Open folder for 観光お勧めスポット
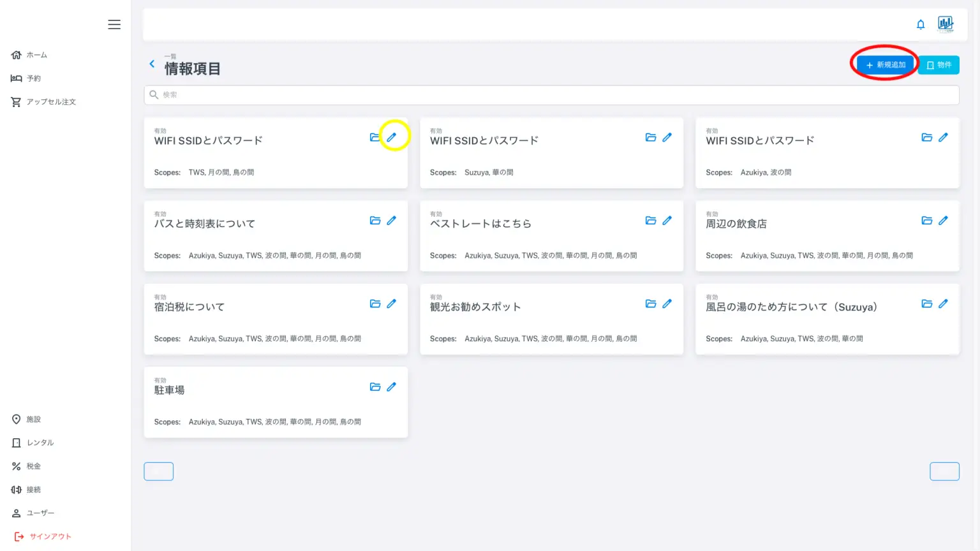 [x=651, y=304]
